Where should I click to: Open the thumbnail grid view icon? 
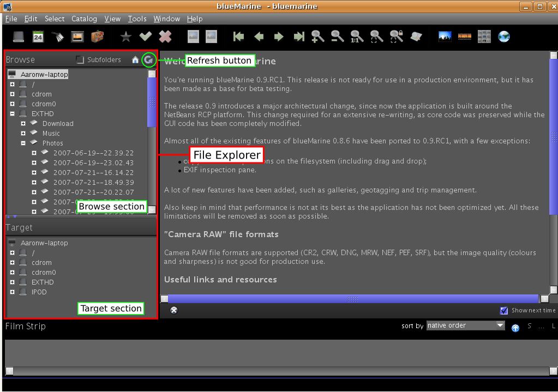tap(484, 37)
